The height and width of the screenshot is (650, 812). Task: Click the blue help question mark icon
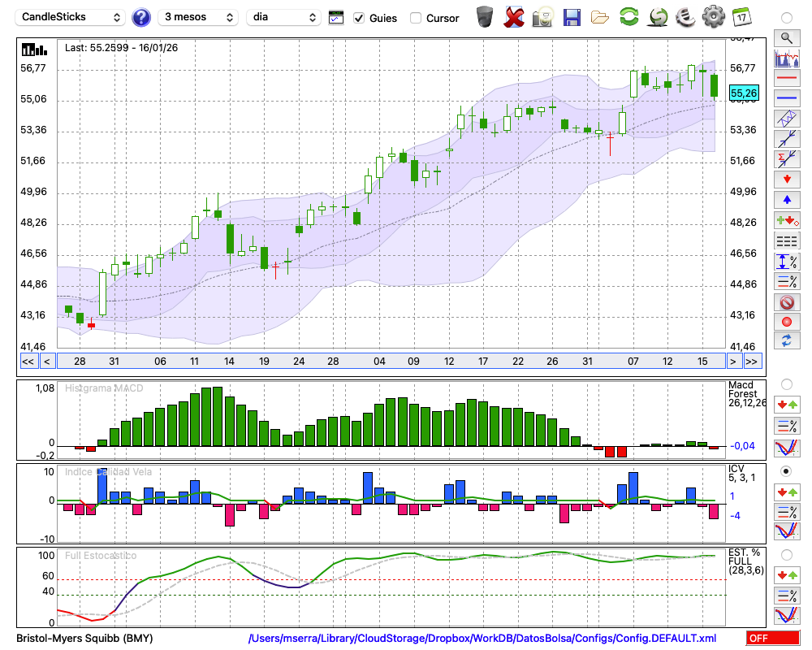(x=141, y=17)
